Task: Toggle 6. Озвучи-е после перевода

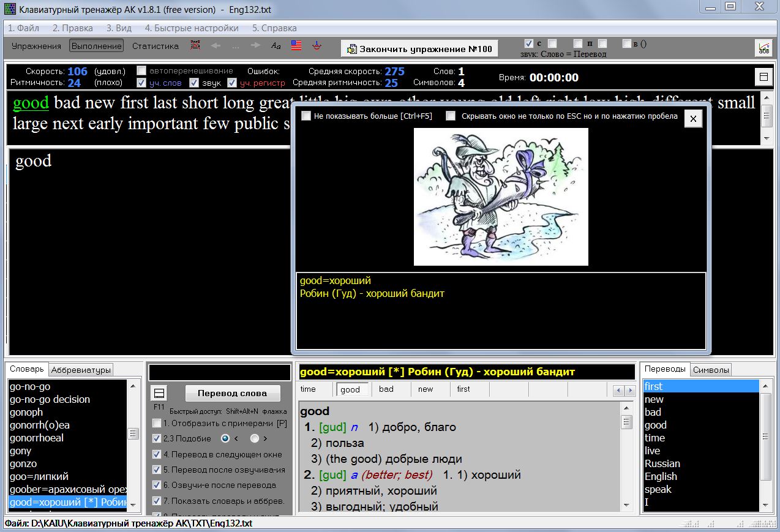Action: point(157,485)
